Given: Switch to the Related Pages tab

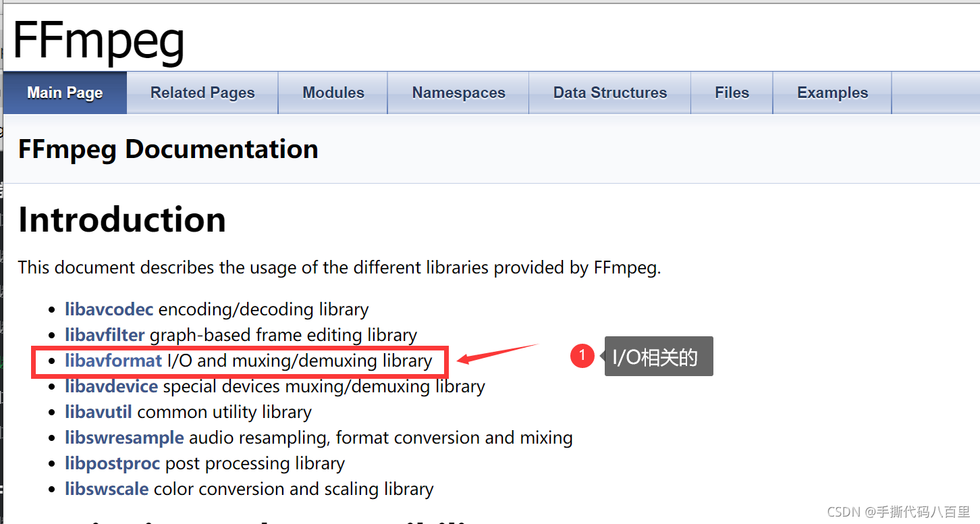Looking at the screenshot, I should [x=202, y=93].
